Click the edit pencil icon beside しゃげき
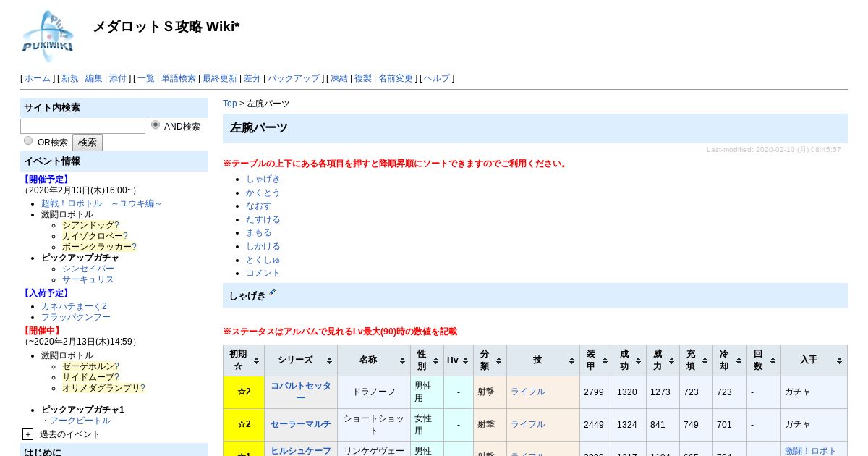Viewport: 868px width, 456px height. pos(273,293)
